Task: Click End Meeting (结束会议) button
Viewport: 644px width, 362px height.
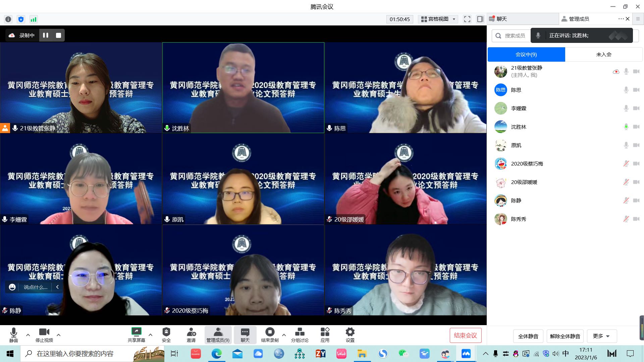Action: point(465,336)
